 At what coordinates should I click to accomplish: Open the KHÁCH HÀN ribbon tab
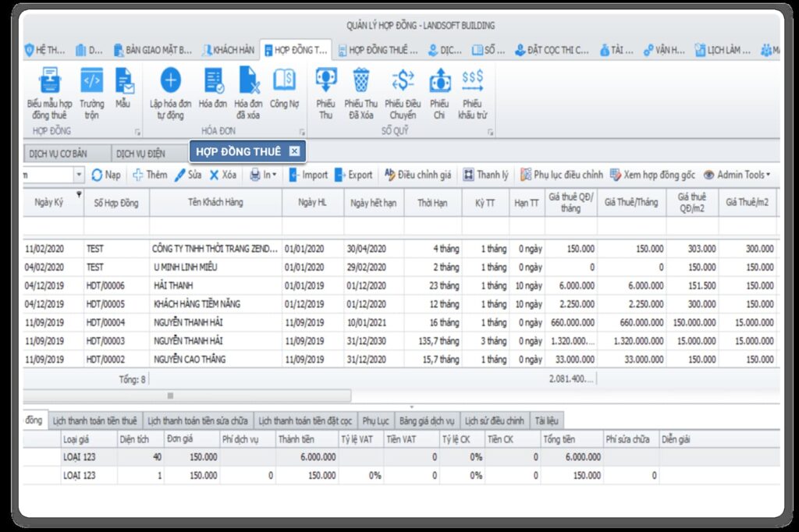point(229,50)
